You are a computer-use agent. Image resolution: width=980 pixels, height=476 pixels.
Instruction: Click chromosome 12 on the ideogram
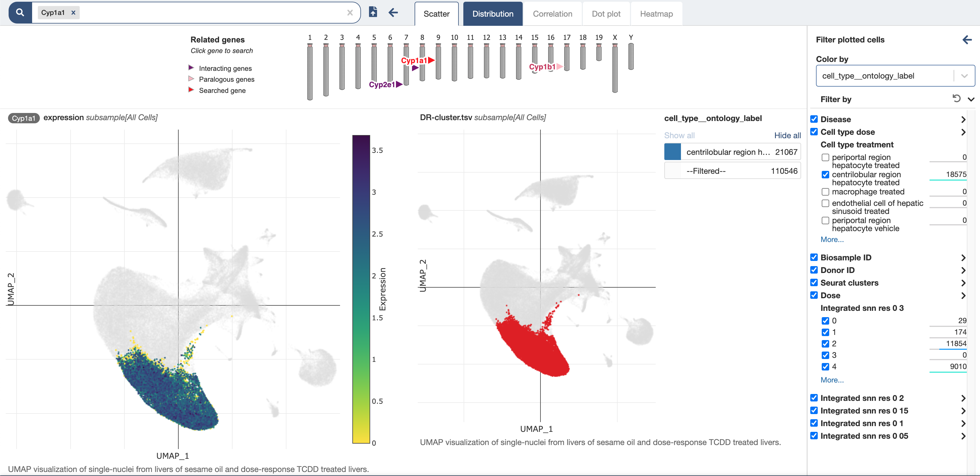pos(486,60)
